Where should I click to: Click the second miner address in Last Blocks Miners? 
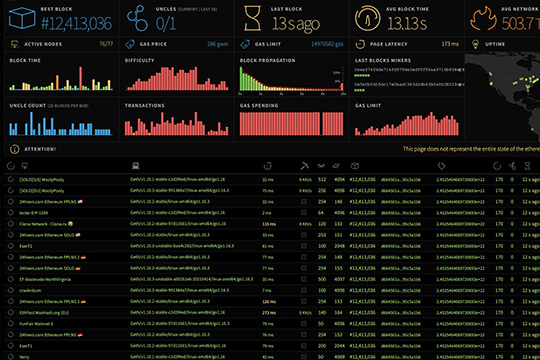(x=409, y=84)
